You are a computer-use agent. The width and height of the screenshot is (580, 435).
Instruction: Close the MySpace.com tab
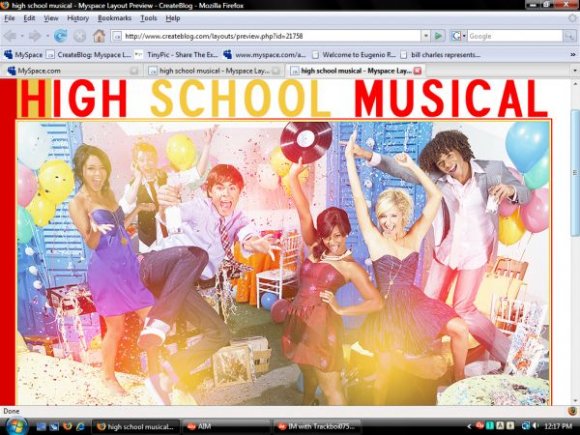[134, 71]
